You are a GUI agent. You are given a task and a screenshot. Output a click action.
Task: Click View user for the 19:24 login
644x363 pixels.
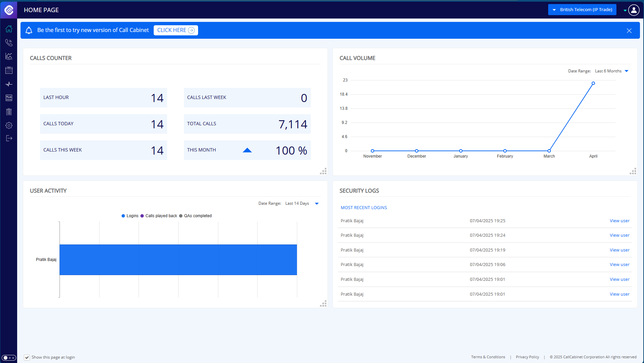[619, 235]
